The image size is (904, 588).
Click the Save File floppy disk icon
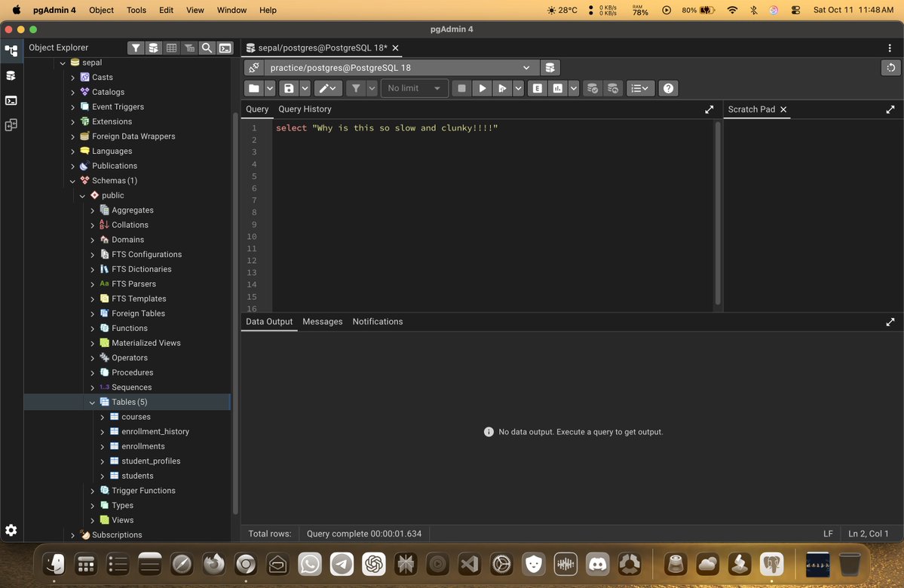click(x=289, y=88)
